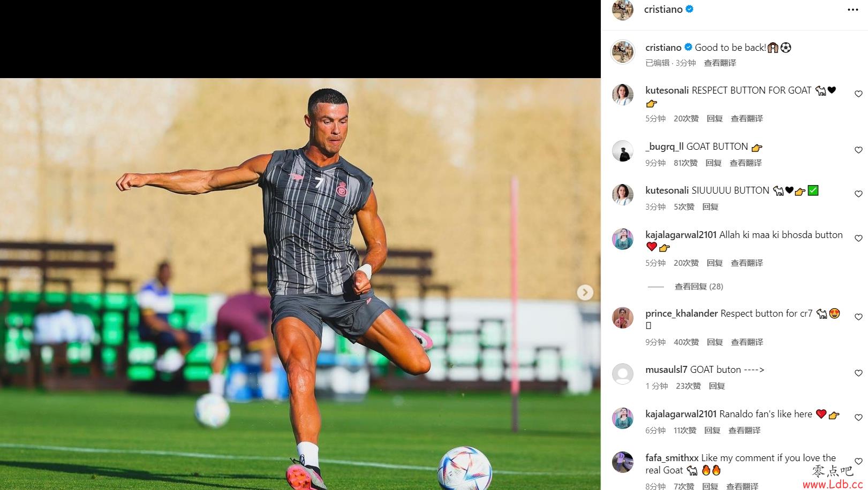
Task: Tap heart on the 'Allah ki maa' comment
Action: click(858, 239)
